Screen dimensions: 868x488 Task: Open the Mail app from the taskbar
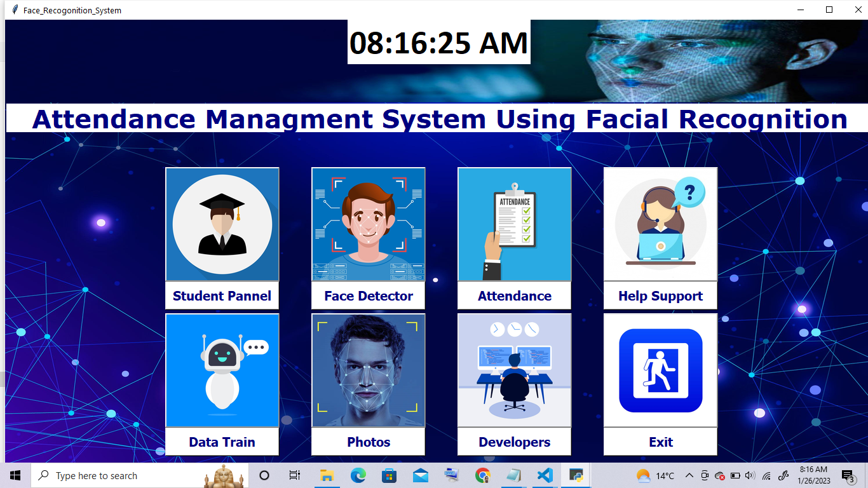point(420,475)
